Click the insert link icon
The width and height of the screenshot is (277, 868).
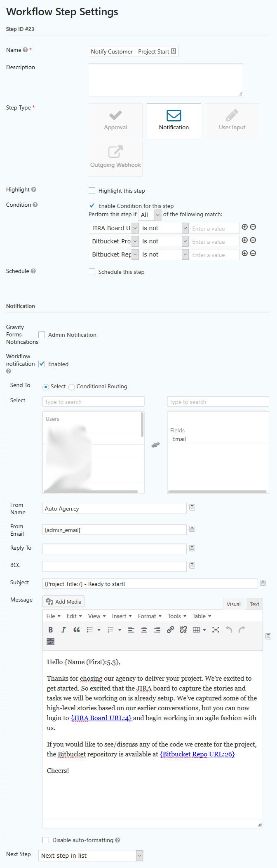pos(170,630)
